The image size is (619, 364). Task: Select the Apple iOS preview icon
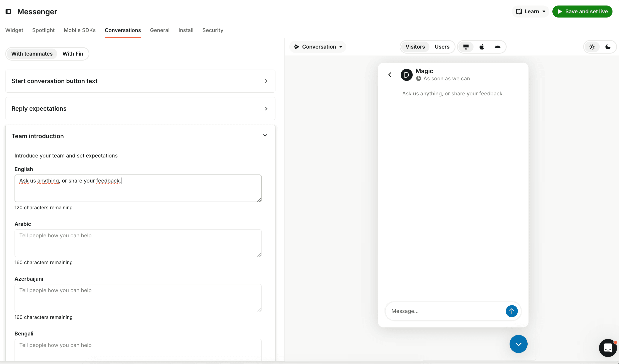482,47
